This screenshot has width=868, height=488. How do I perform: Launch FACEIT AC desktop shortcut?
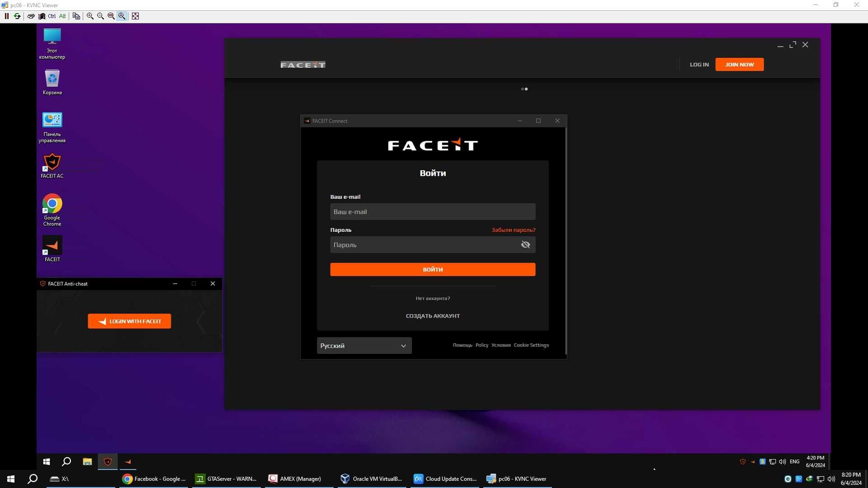52,166
